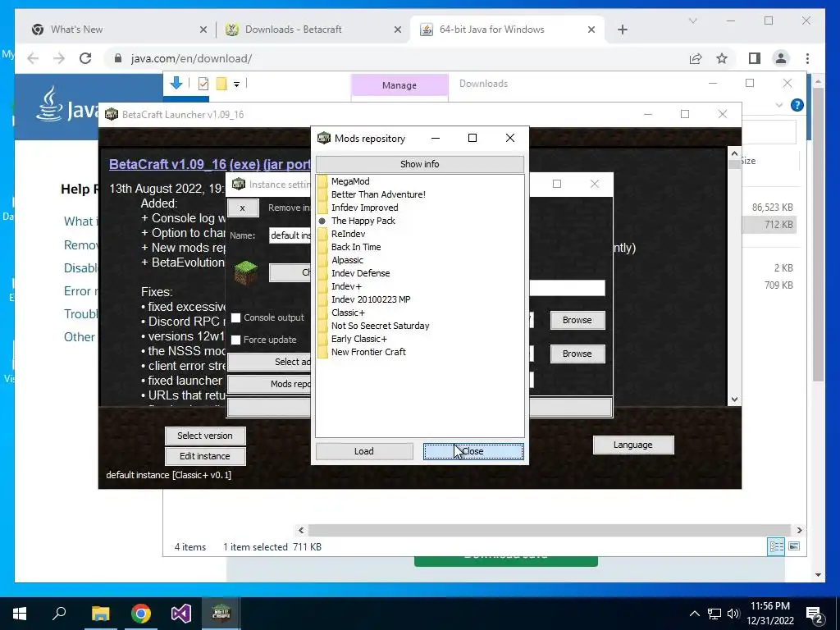Viewport: 840px width, 630px height.
Task: Select Indev+ mod entry
Action: [346, 286]
